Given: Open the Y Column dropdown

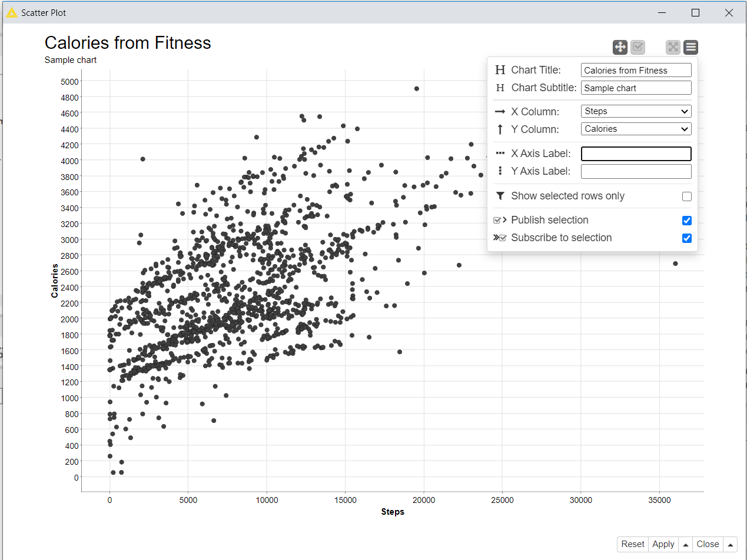Looking at the screenshot, I should pos(636,129).
